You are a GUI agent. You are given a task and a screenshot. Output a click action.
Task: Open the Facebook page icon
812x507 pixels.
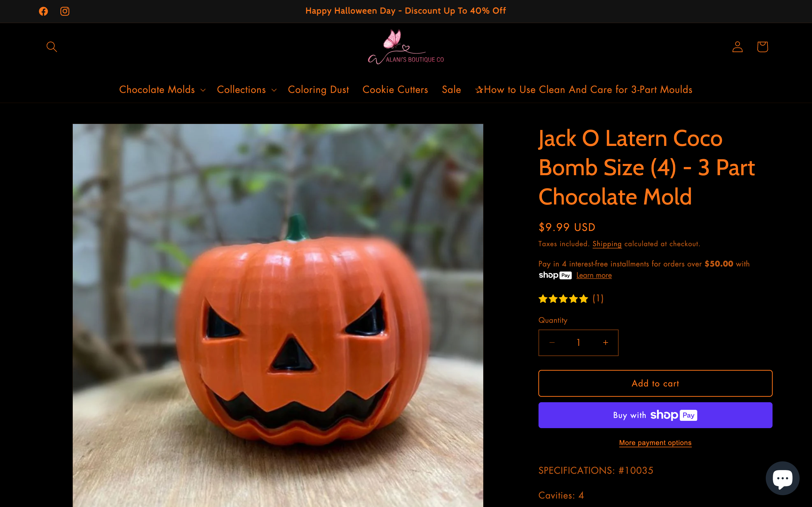(x=43, y=11)
